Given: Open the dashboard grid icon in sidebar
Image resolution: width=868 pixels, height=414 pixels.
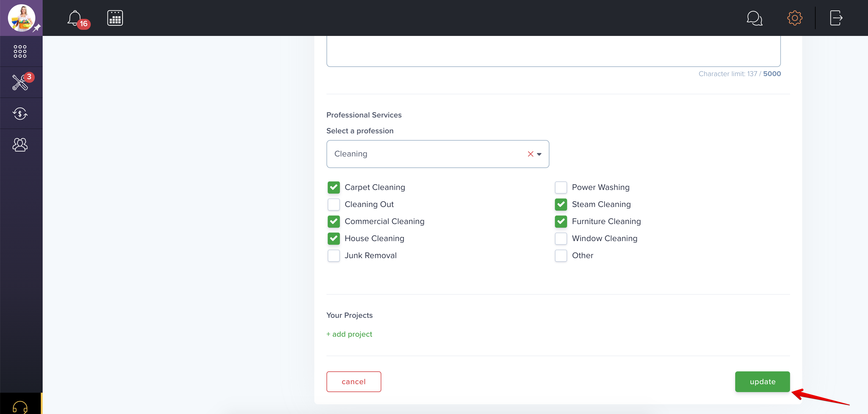Looking at the screenshot, I should 20,51.
